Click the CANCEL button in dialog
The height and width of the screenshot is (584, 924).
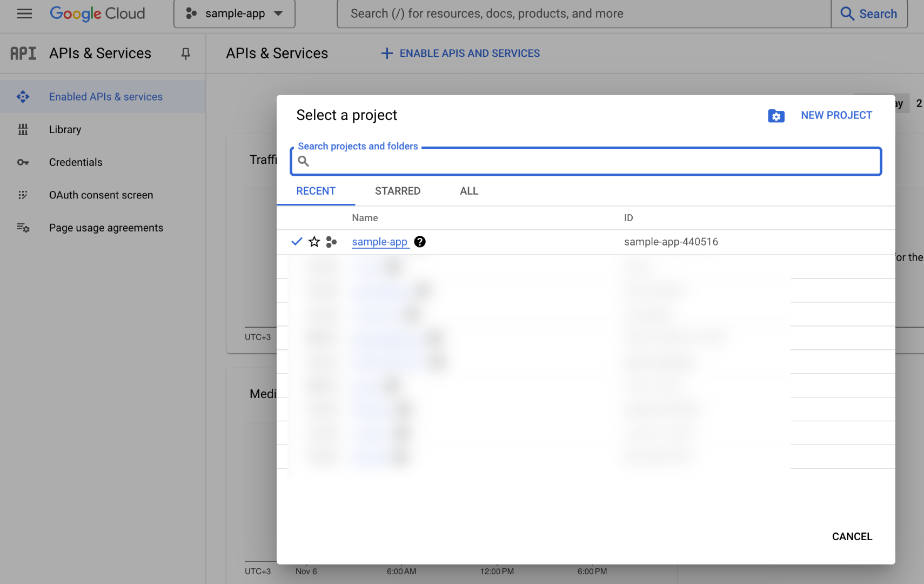[x=852, y=536]
